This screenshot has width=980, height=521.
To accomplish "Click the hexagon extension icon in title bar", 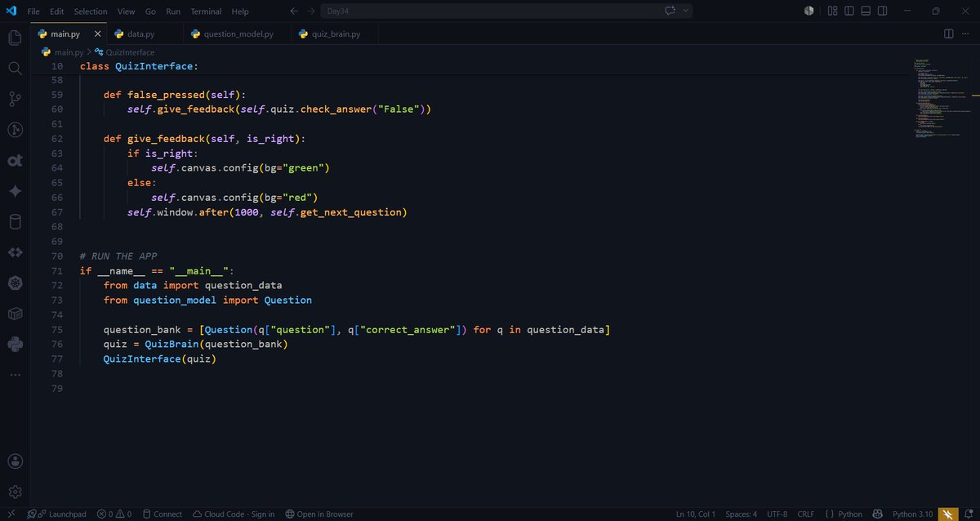I will click(808, 11).
